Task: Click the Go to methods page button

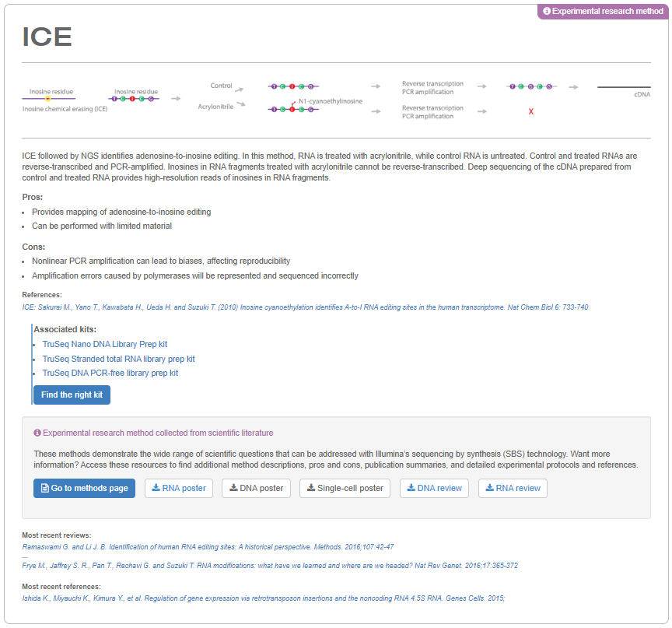Action: click(85, 488)
